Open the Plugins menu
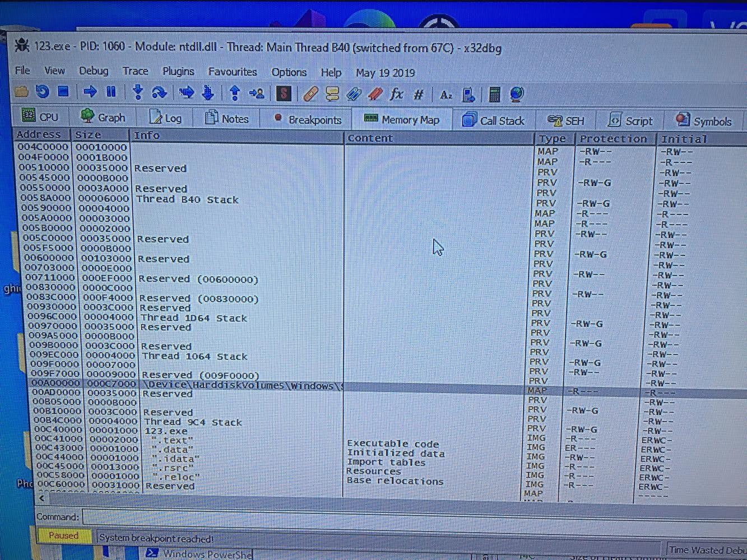 tap(178, 72)
